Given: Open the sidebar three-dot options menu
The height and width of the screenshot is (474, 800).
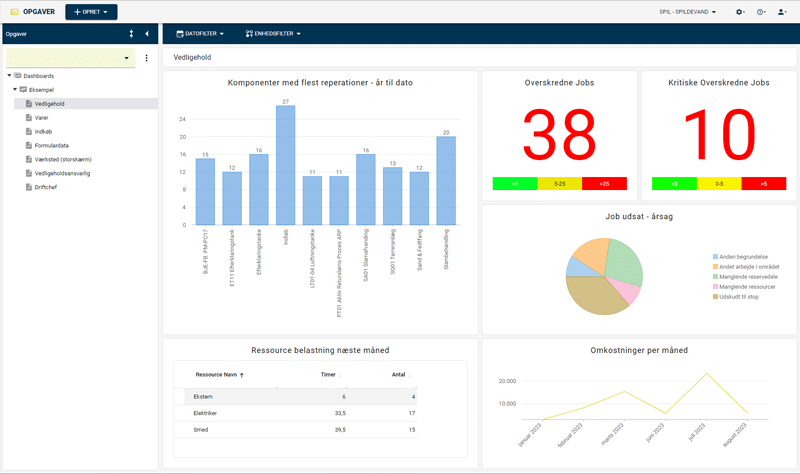Looking at the screenshot, I should coord(146,58).
